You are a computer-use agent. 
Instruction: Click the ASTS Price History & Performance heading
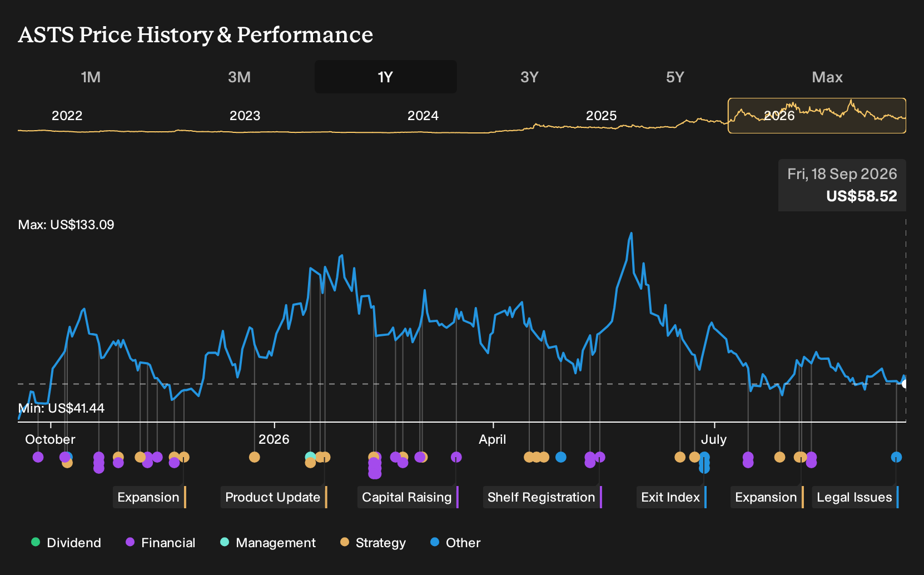point(196,34)
